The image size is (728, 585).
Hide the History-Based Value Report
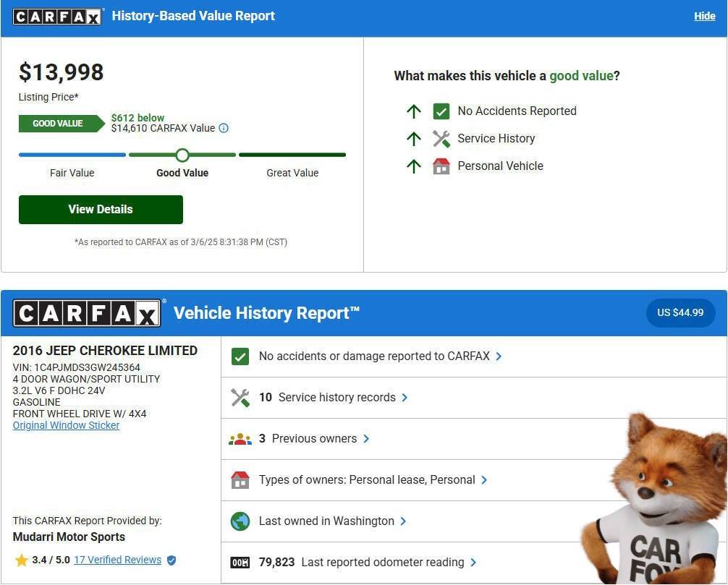pyautogui.click(x=704, y=16)
